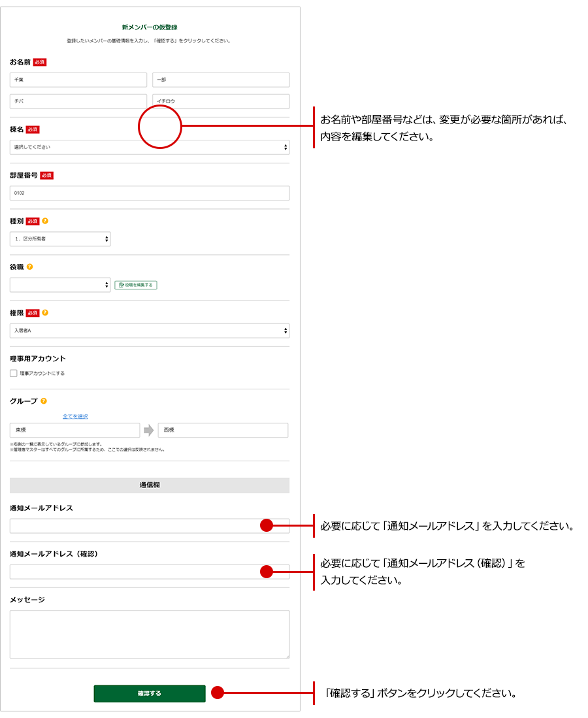
Task: Click the arrow icon between group lists
Action: click(149, 431)
